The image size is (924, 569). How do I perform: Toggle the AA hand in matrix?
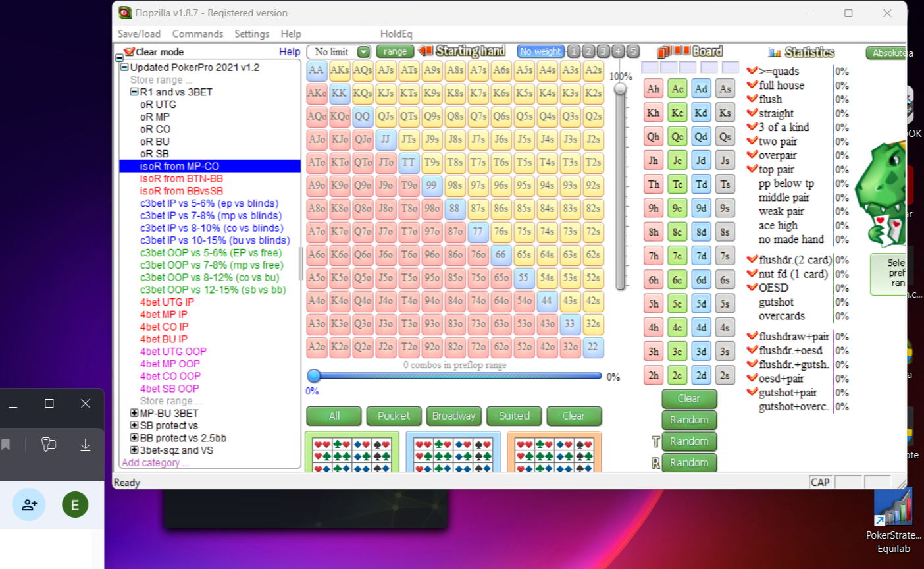pos(317,70)
